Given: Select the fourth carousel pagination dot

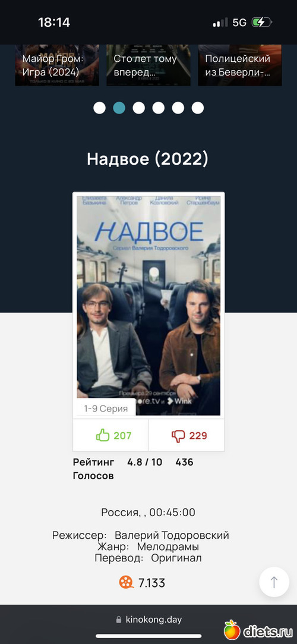Looking at the screenshot, I should 159,108.
